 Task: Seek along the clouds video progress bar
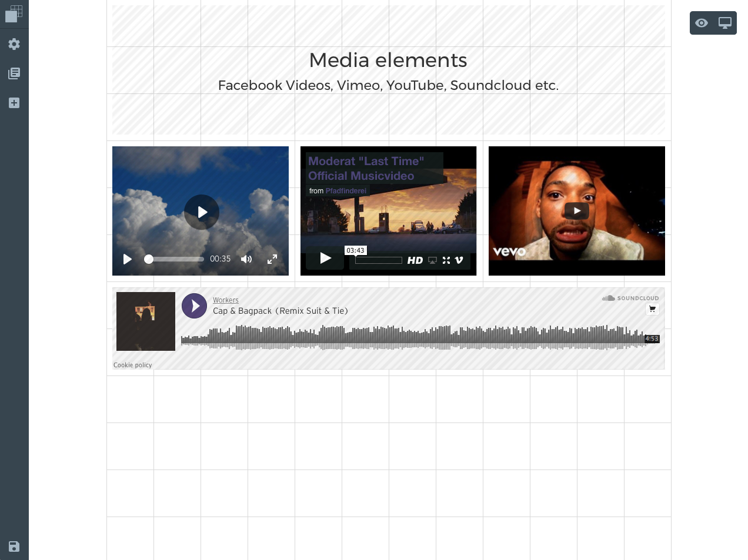[174, 259]
